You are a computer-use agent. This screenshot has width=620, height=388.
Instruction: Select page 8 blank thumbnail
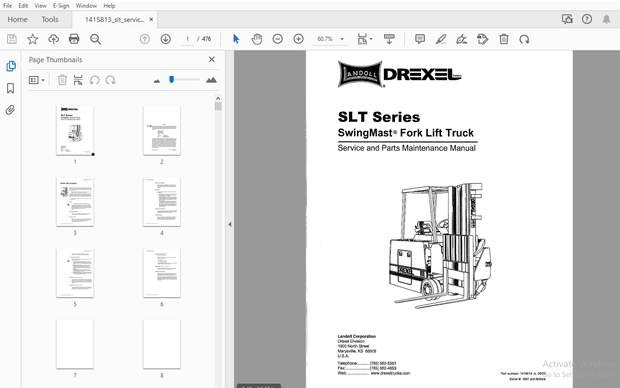[162, 344]
